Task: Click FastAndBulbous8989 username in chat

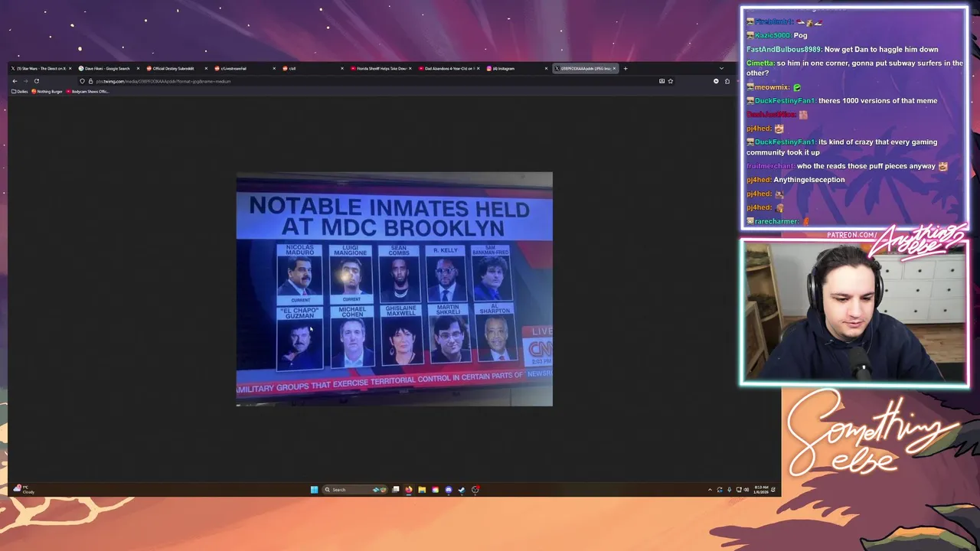Action: (783, 49)
